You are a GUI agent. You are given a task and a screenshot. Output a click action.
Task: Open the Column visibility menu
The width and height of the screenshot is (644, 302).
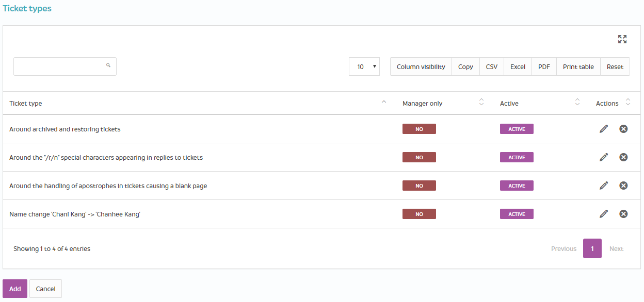coord(421,66)
